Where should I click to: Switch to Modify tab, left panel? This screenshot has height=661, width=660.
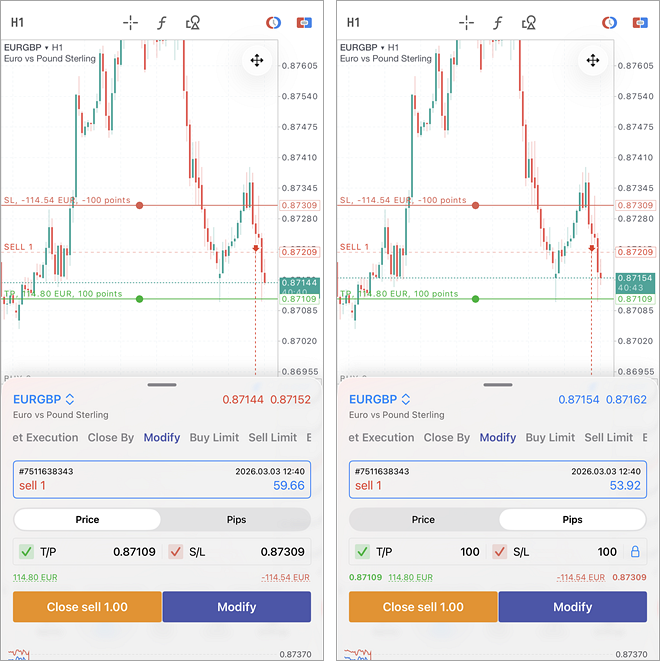162,438
